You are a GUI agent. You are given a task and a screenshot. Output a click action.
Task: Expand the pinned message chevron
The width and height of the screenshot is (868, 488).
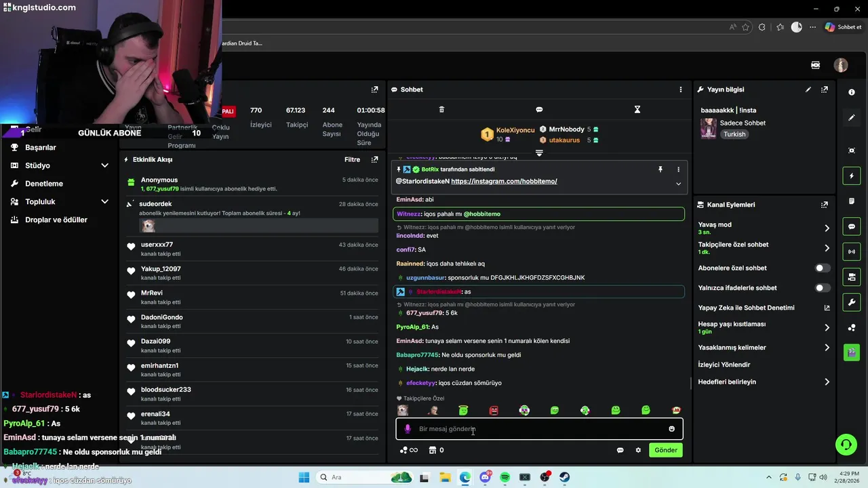coord(678,184)
